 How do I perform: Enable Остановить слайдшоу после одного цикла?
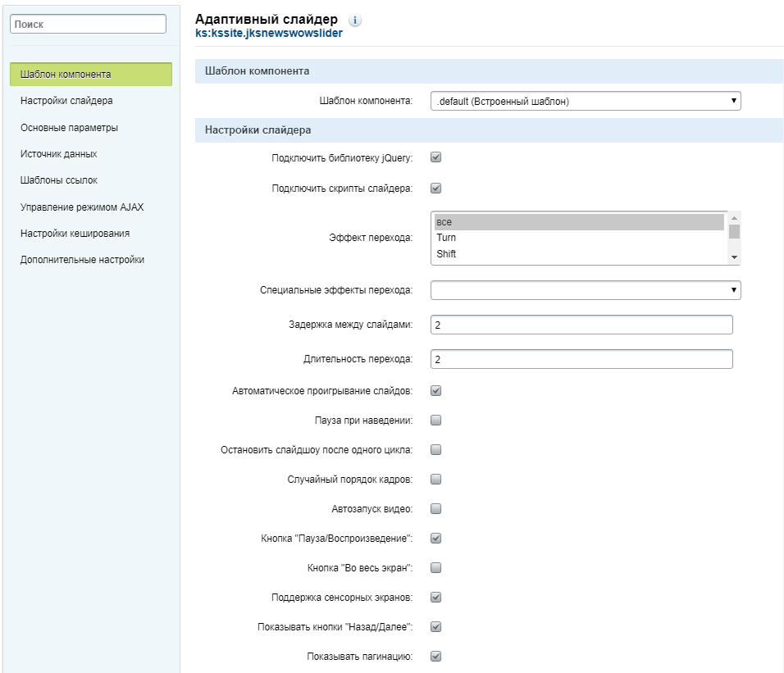436,450
